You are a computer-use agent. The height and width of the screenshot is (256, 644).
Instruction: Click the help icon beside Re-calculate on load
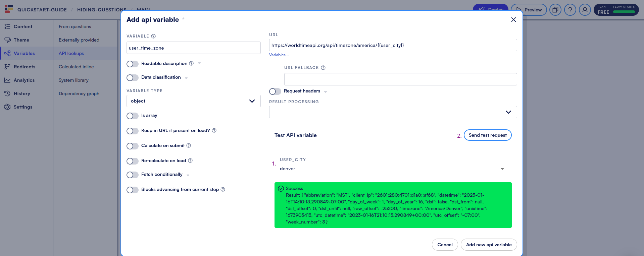click(190, 161)
